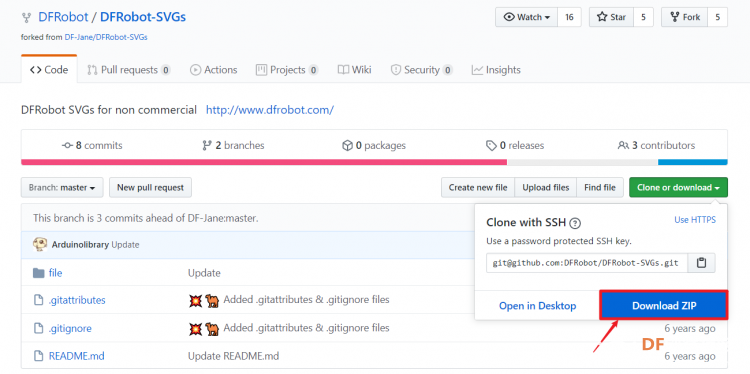This screenshot has width=750, height=374.
Task: Open the Pull requests tab
Action: click(129, 70)
